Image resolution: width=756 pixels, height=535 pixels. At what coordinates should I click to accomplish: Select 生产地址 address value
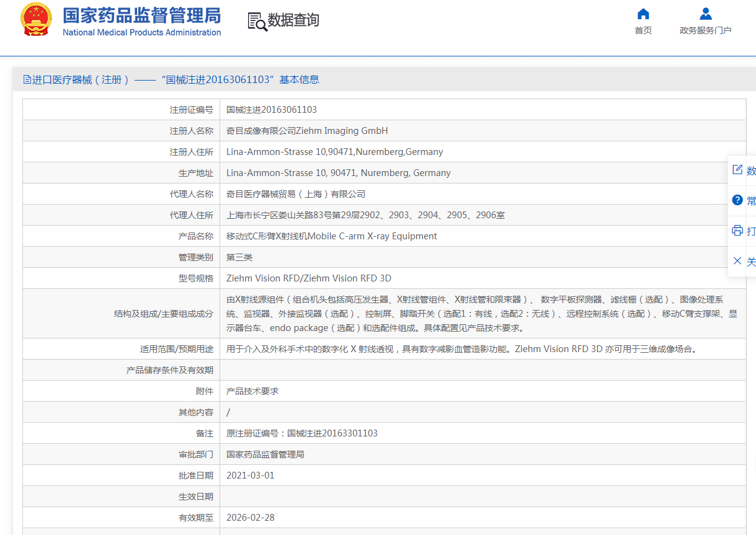click(x=339, y=173)
